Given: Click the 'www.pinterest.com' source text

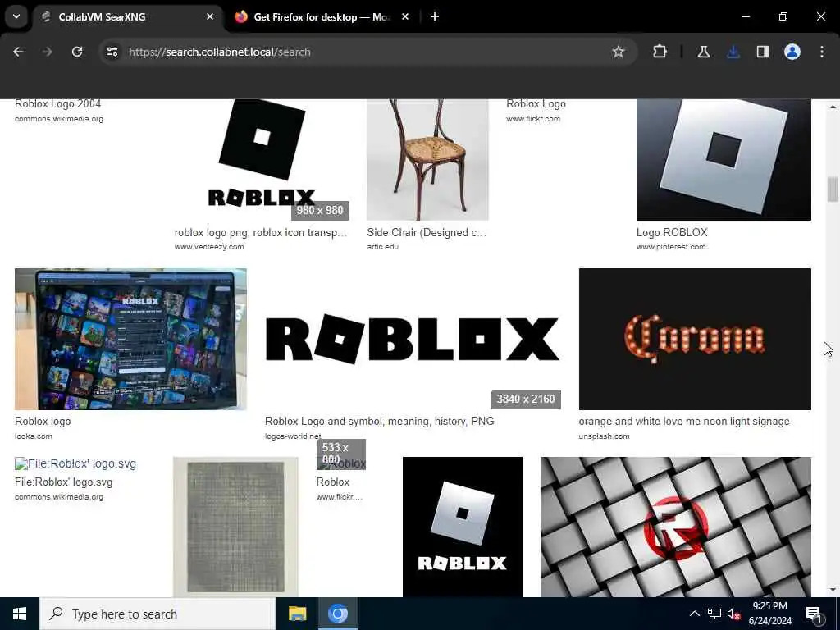Looking at the screenshot, I should click(671, 247).
